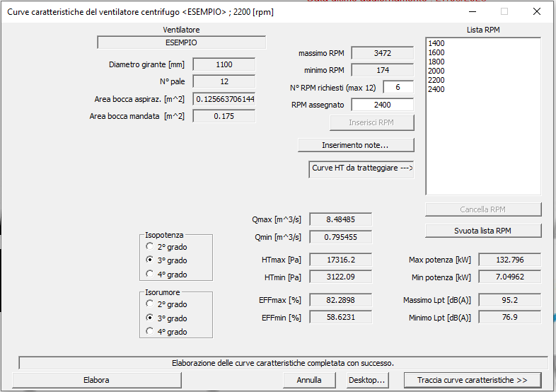Click the HTmax value 17316.2
This screenshot has width=556, height=392.
tap(341, 260)
